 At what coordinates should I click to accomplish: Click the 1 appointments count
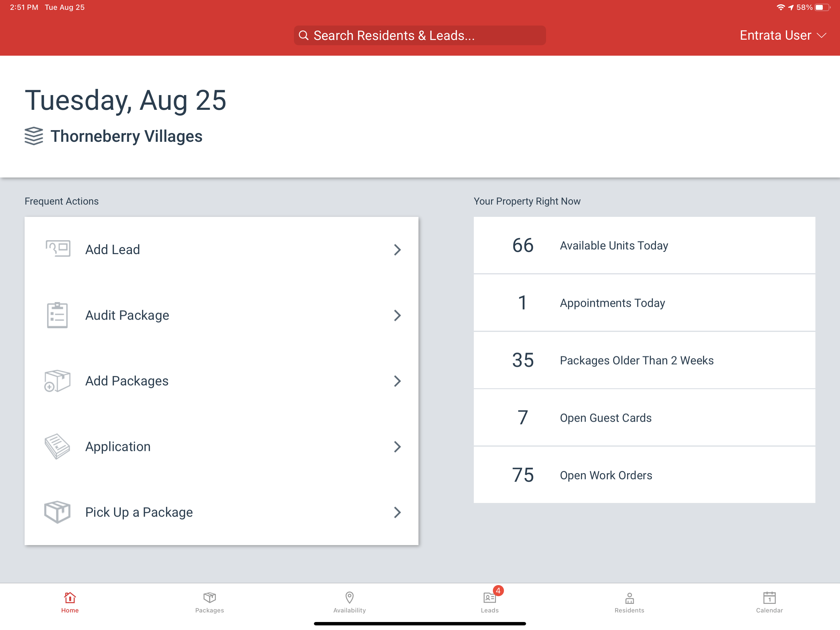523,303
